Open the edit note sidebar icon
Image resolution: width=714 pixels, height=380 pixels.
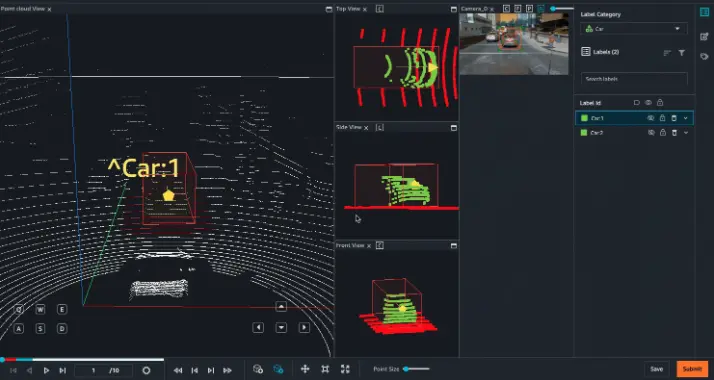point(704,36)
